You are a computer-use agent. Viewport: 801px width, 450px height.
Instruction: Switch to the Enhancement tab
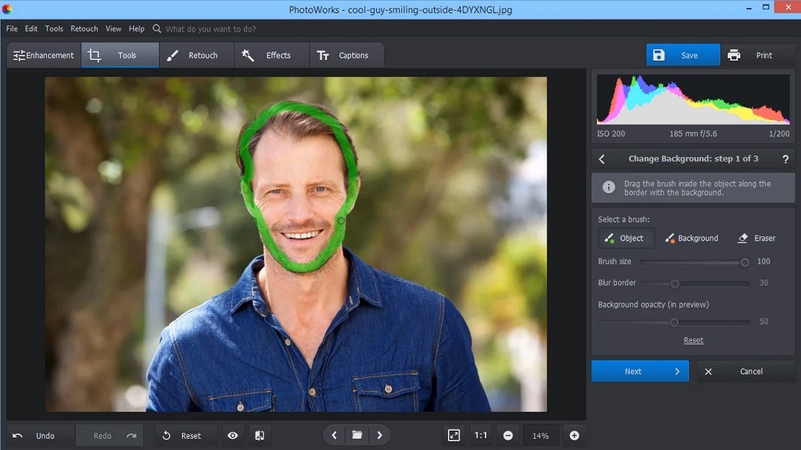(x=44, y=55)
